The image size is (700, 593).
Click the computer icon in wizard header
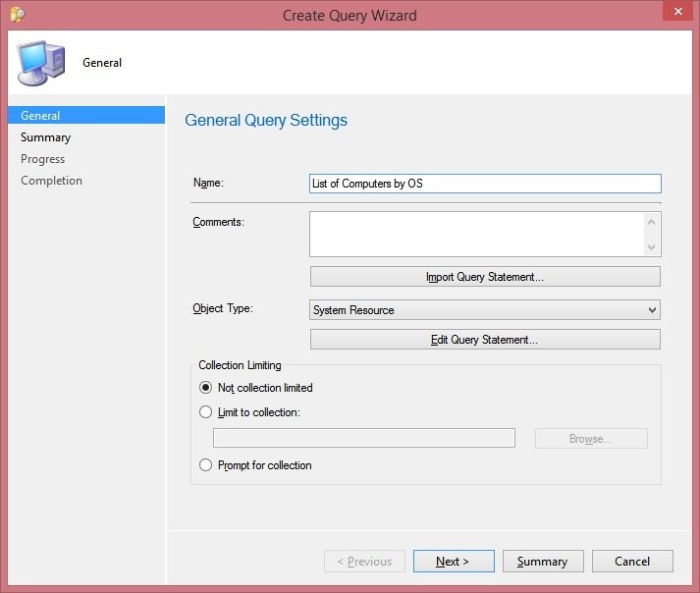point(41,63)
